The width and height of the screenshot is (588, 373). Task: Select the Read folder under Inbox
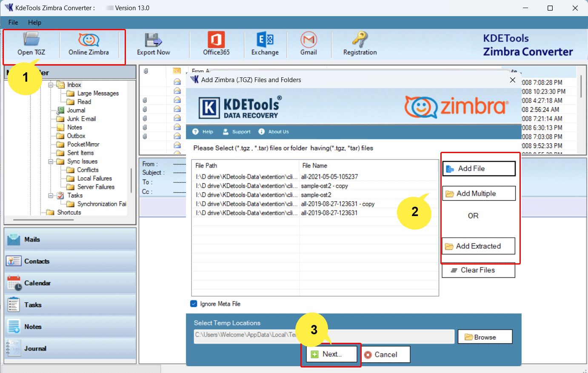(x=84, y=102)
